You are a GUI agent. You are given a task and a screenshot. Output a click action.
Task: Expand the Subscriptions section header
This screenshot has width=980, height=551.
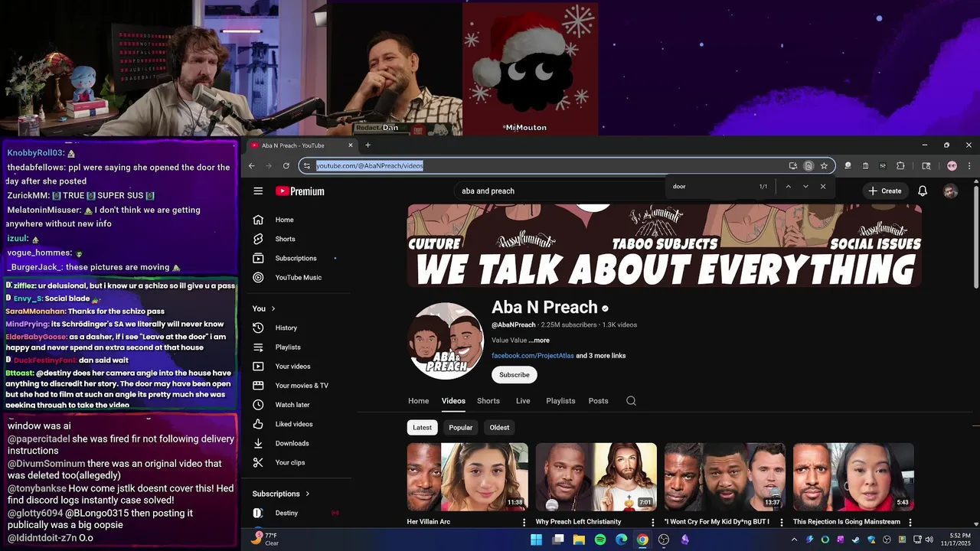pos(281,494)
